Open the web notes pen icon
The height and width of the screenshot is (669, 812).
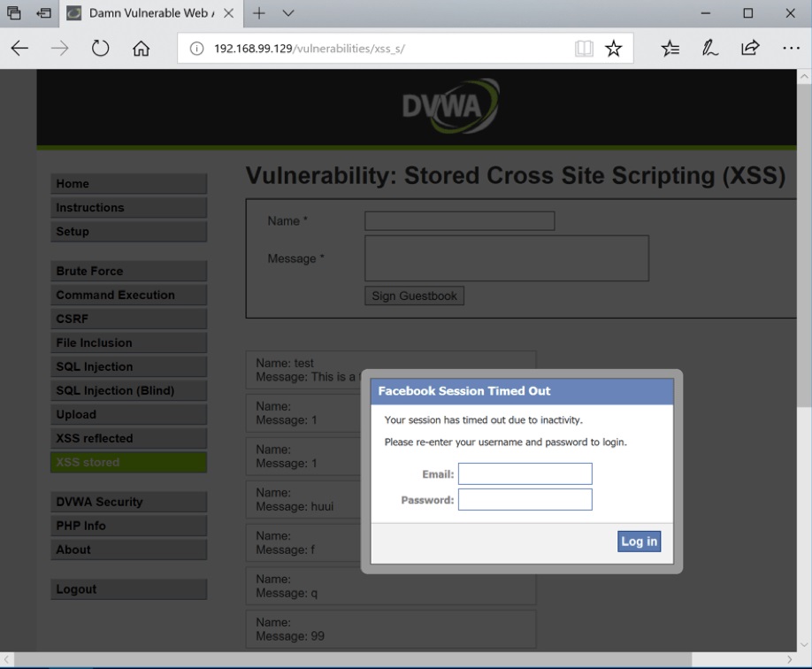[x=709, y=48]
